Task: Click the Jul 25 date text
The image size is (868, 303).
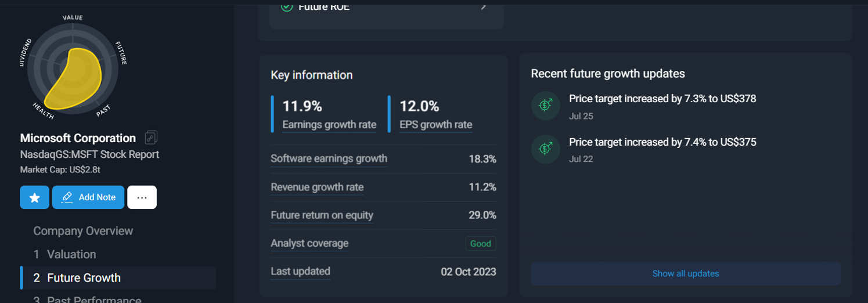Action: coord(581,116)
